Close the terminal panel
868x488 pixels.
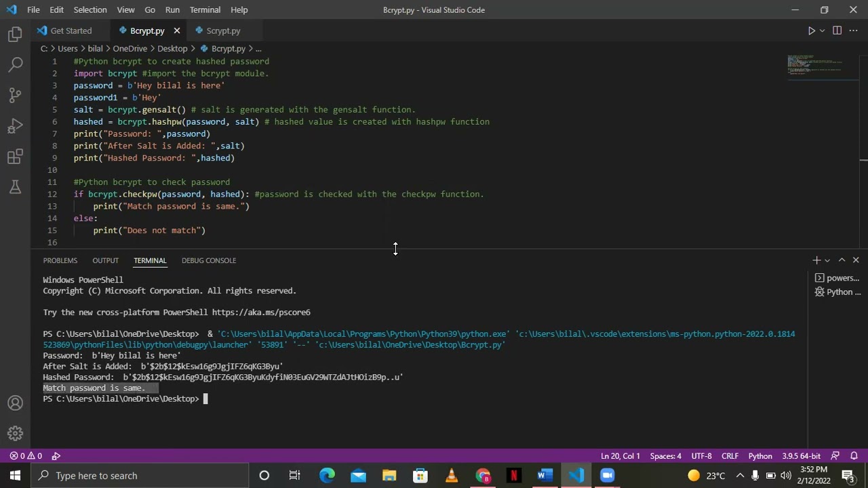point(856,260)
